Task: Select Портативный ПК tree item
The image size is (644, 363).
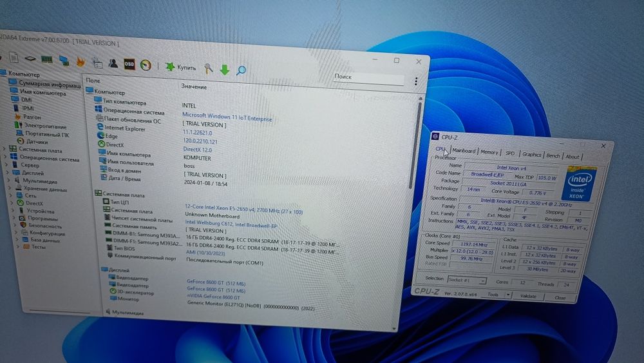Action: pos(47,134)
